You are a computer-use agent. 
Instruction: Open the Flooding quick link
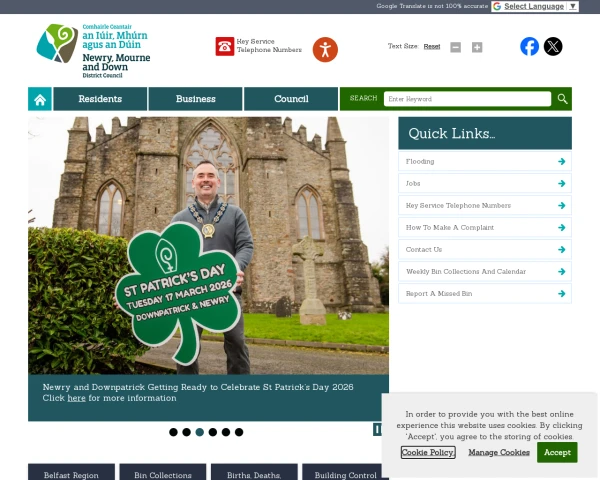(x=485, y=162)
